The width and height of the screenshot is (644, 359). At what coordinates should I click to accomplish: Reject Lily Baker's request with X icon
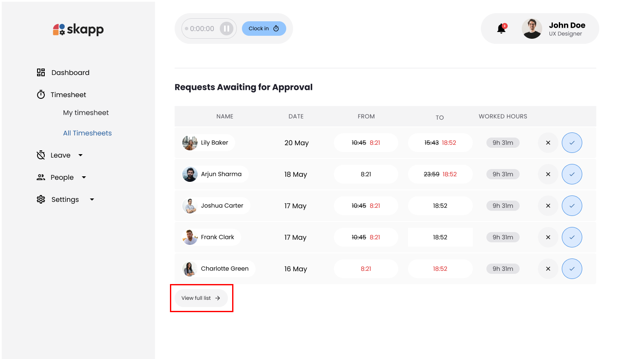click(548, 143)
